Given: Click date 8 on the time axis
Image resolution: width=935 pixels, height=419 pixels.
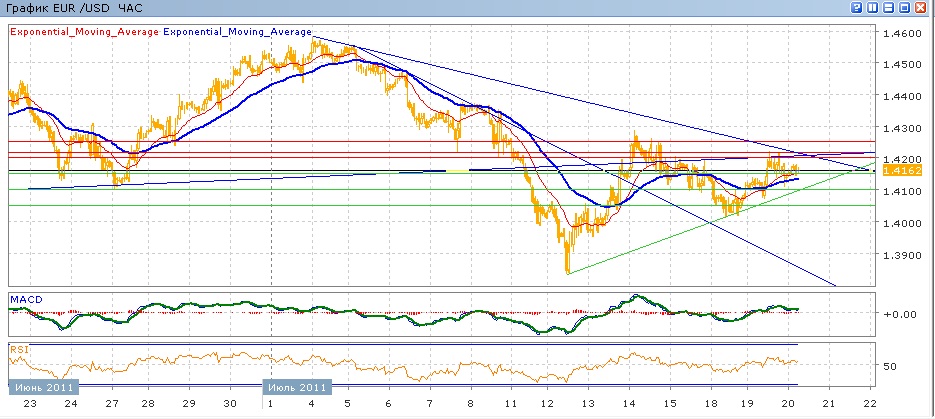Looking at the screenshot, I should coord(470,404).
